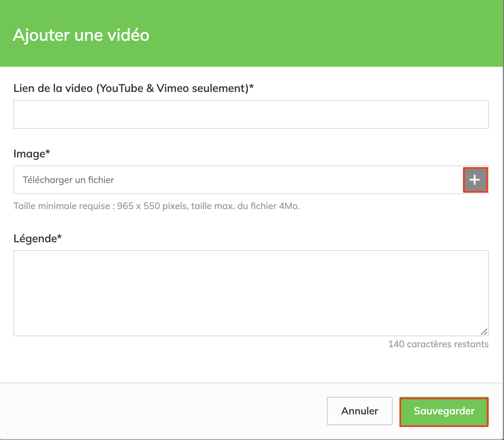Select the Image* field label
The width and height of the screenshot is (504, 440).
31,154
